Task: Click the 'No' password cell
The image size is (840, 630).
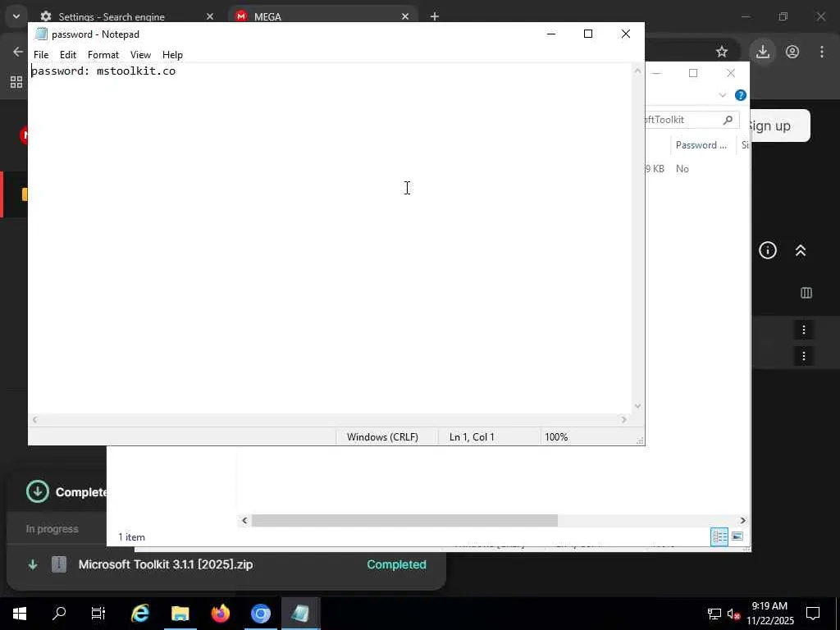Action: (682, 169)
